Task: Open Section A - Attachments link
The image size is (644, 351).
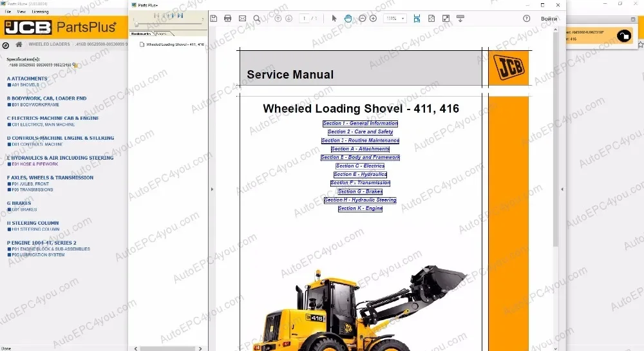Action: [360, 149]
